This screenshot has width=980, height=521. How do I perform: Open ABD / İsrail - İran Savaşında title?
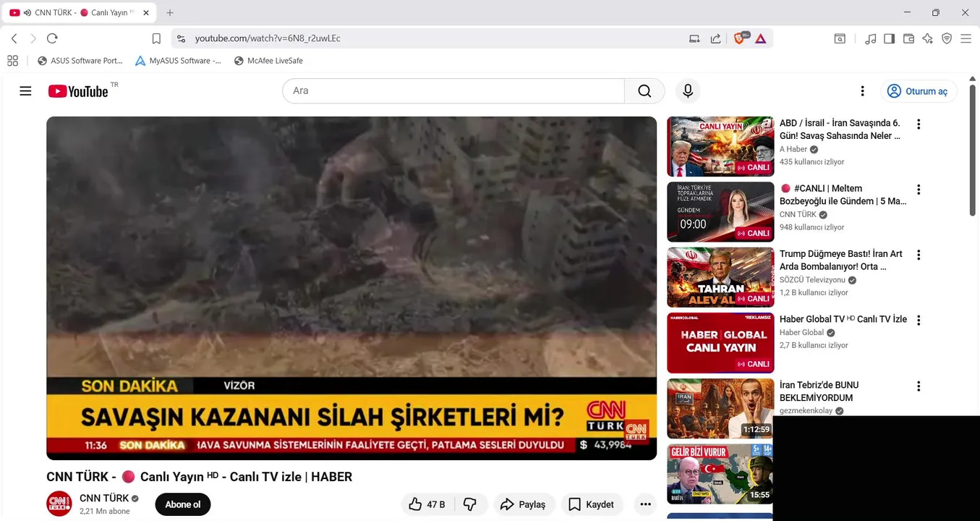pyautogui.click(x=840, y=130)
